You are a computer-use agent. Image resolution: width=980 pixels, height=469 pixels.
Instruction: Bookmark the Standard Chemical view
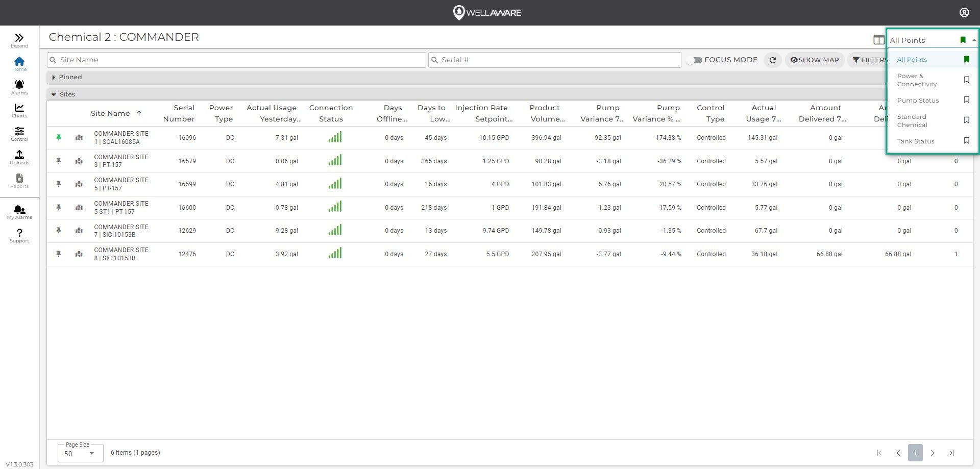pos(966,120)
